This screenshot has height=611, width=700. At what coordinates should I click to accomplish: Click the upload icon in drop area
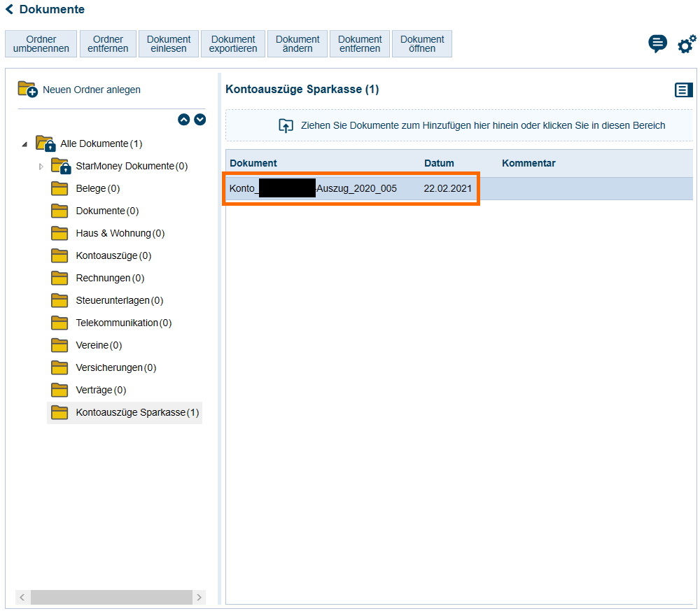pos(286,125)
